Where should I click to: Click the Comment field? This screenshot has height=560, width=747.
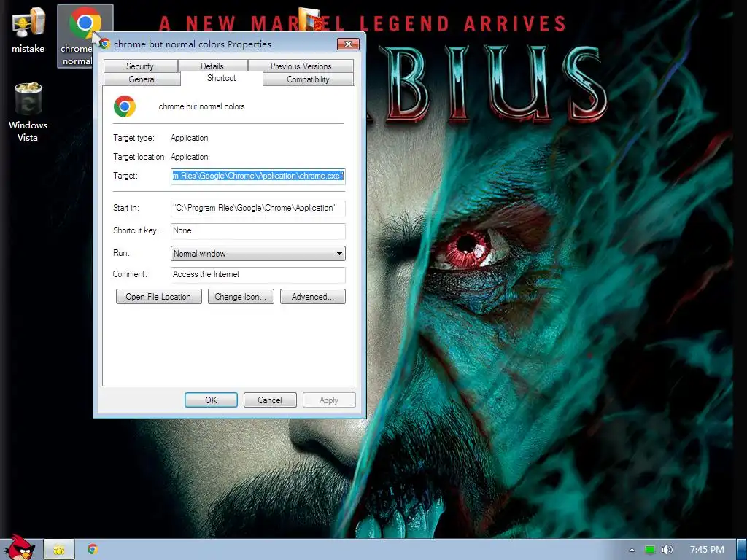pos(258,275)
